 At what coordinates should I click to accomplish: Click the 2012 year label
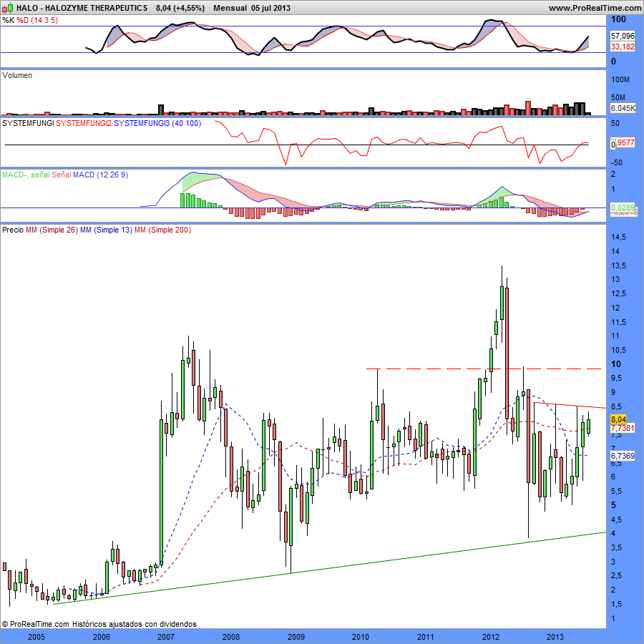490,637
